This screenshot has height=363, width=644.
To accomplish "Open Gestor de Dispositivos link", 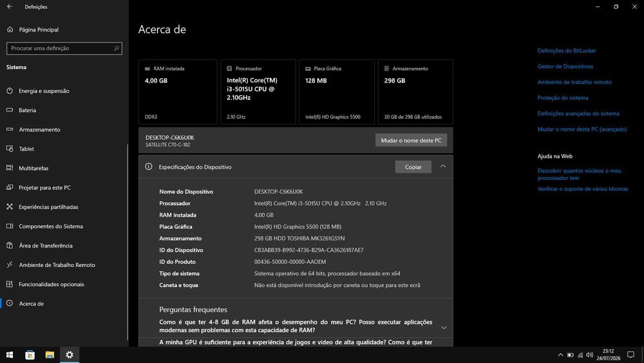I will pos(565,66).
